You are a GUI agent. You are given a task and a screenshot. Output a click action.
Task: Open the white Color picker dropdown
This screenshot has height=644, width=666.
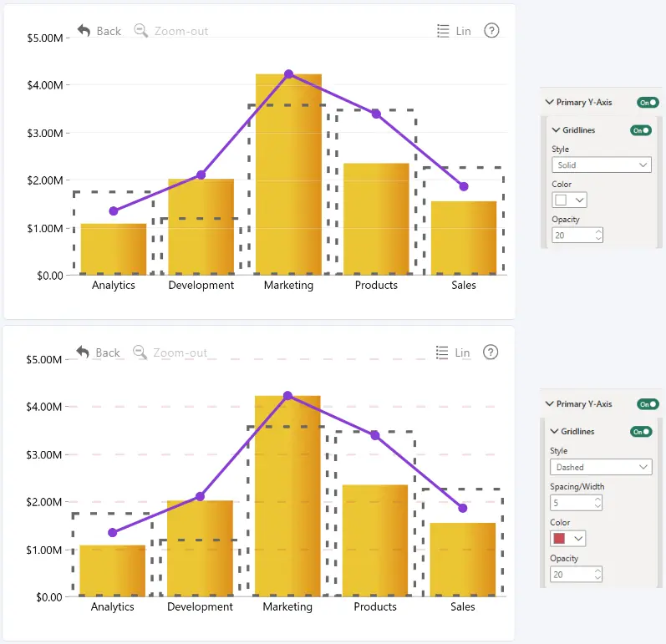click(569, 200)
